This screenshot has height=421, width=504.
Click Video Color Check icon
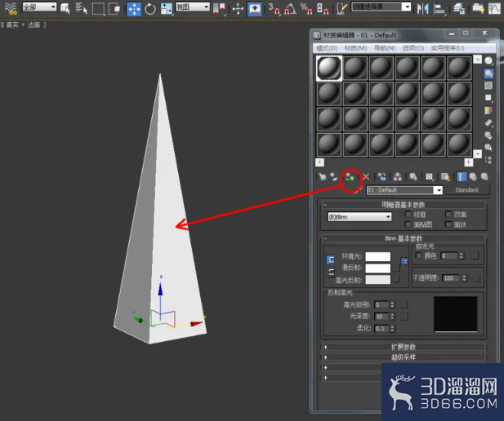click(x=488, y=110)
